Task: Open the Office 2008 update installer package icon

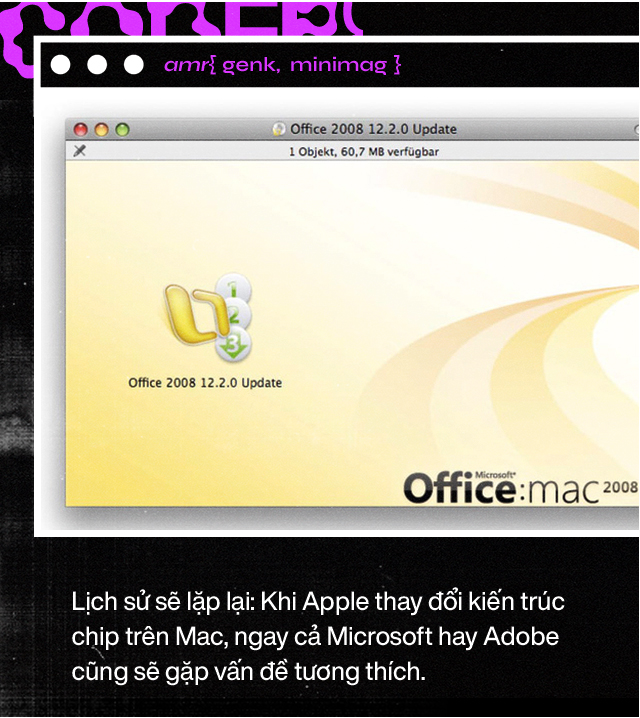Action: click(203, 320)
